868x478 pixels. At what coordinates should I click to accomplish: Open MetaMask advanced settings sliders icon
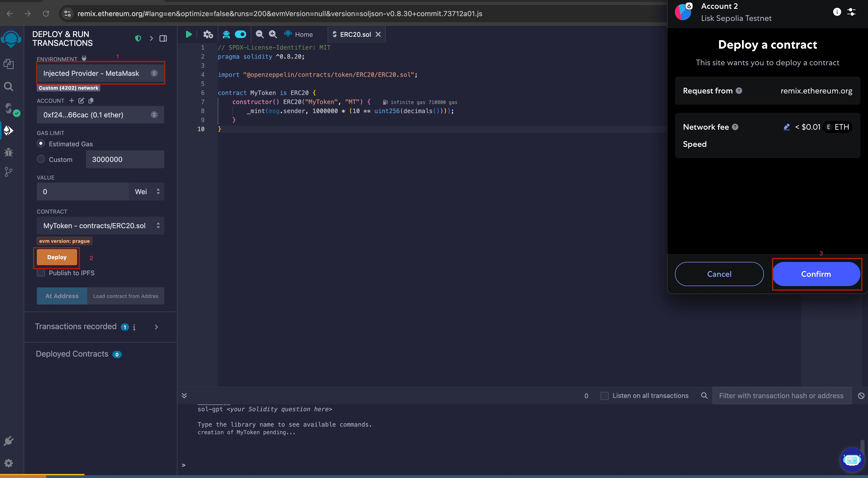(x=851, y=12)
